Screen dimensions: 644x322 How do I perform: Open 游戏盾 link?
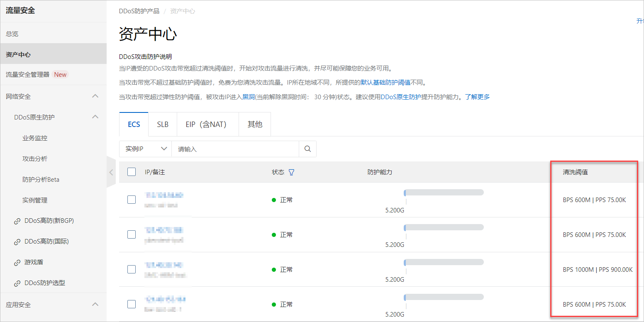tap(34, 262)
